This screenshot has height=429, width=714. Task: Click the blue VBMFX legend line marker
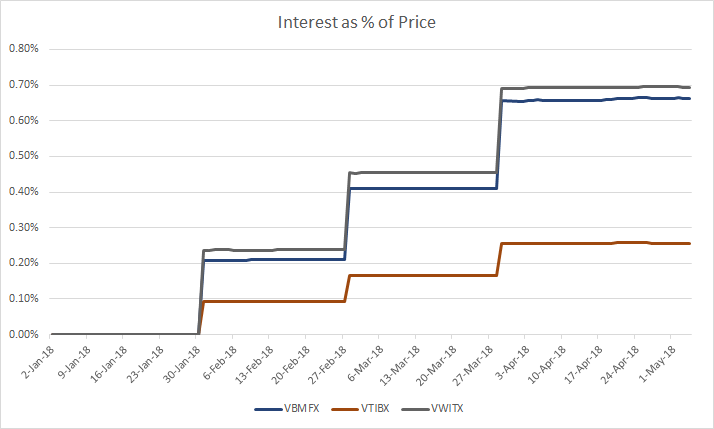[271, 409]
